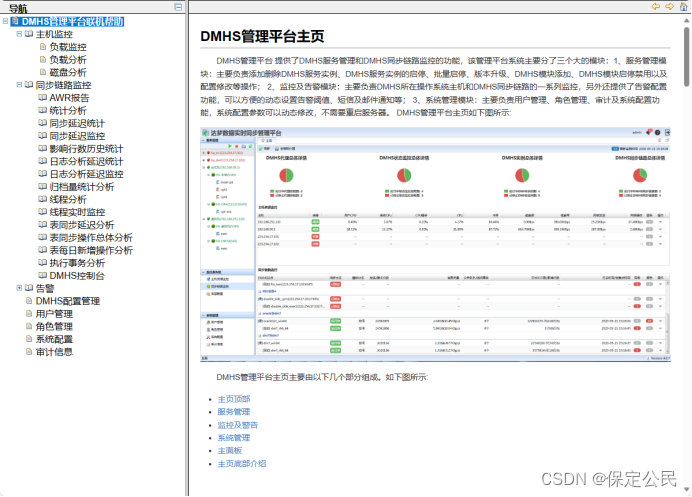Image resolution: width=692 pixels, height=497 pixels.
Task: Click the DMHS管理平台主页 page heading
Action: (262, 36)
